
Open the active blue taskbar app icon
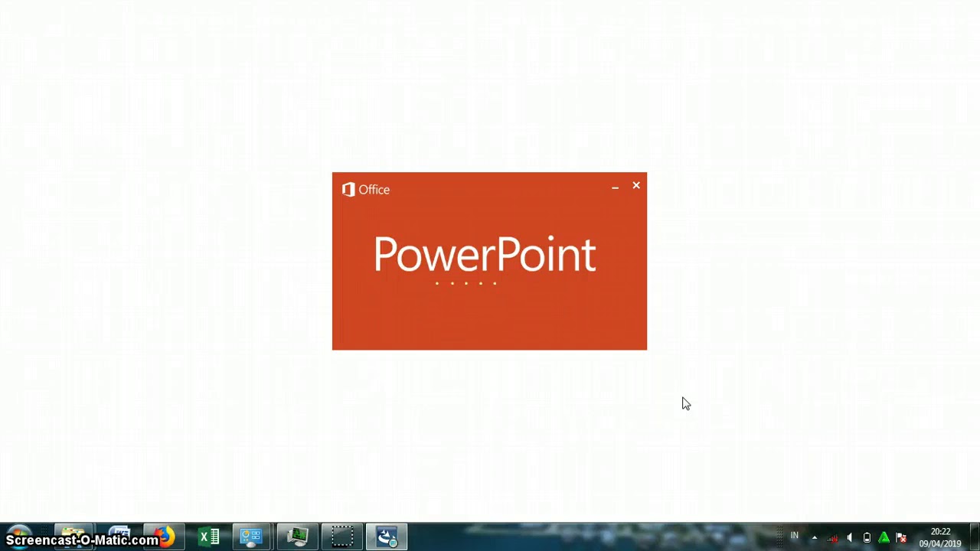[387, 536]
